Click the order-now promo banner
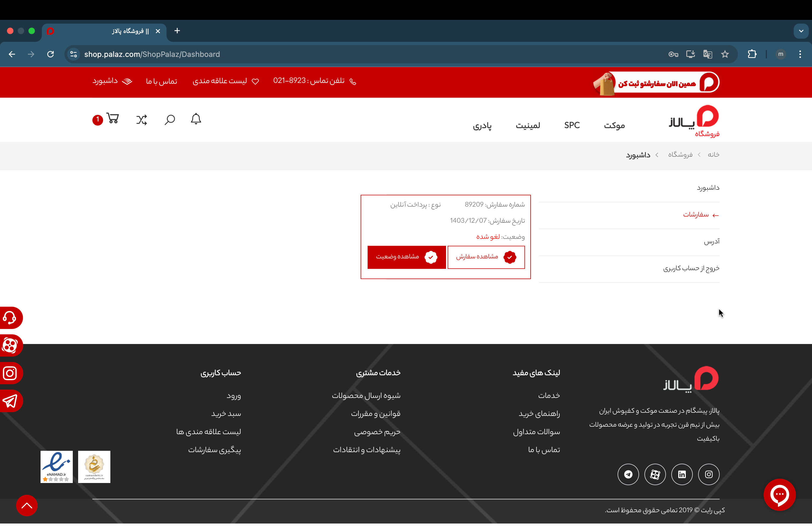This screenshot has height=527, width=812. tap(657, 83)
